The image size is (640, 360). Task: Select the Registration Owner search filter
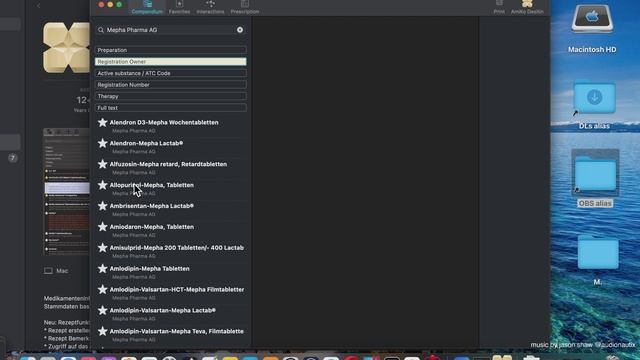[x=171, y=62]
